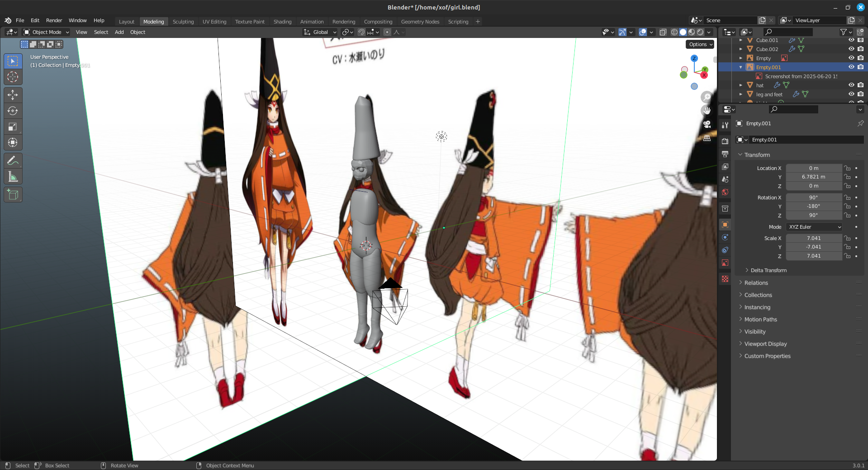Open Output properties tab
The width and height of the screenshot is (868, 470).
(x=725, y=154)
